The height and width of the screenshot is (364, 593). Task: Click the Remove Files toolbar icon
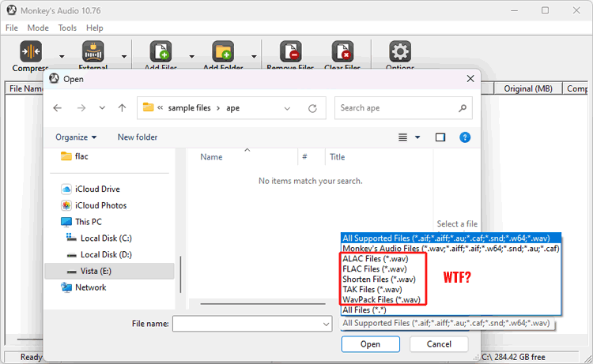point(290,51)
